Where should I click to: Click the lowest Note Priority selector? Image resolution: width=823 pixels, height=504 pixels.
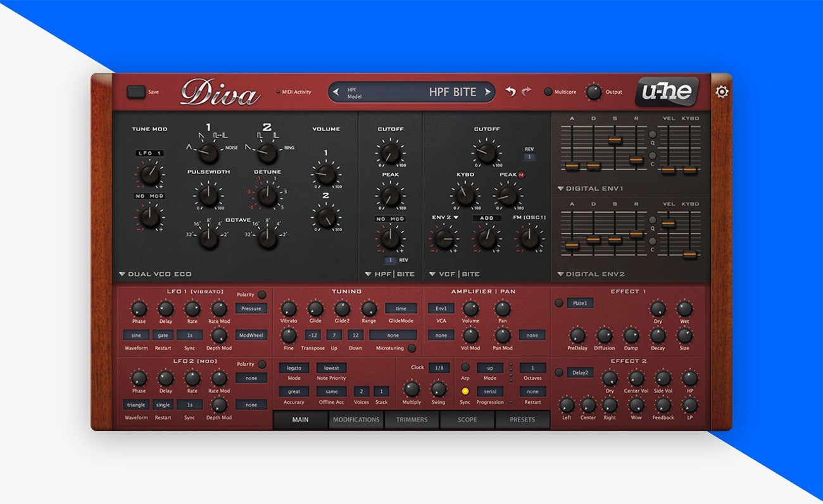tap(332, 367)
